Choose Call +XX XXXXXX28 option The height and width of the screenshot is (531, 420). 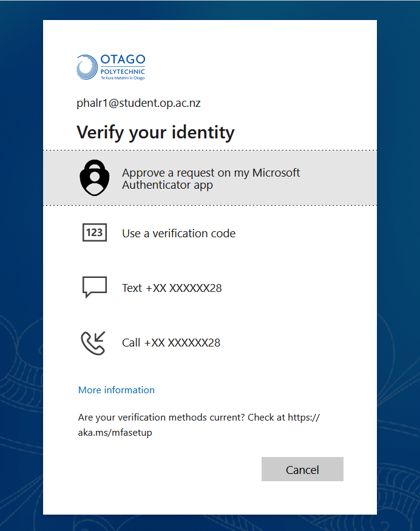pos(171,342)
